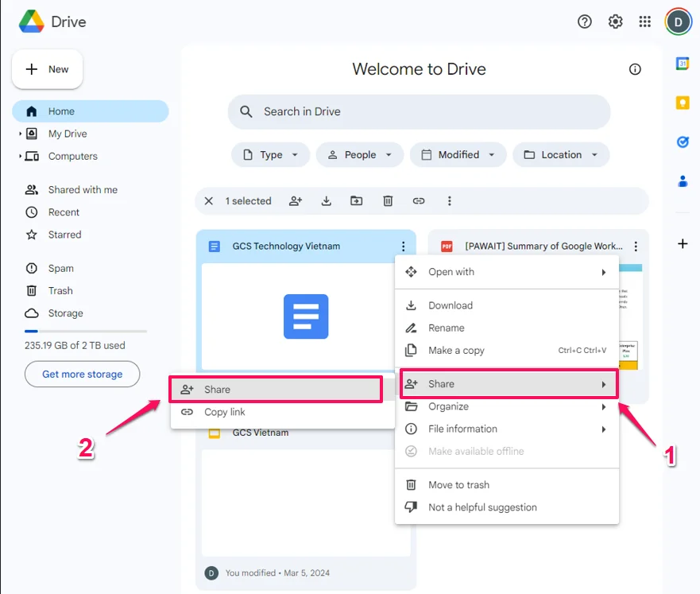The image size is (700, 594).
Task: Open the Modified filter dropdown
Action: [458, 155]
